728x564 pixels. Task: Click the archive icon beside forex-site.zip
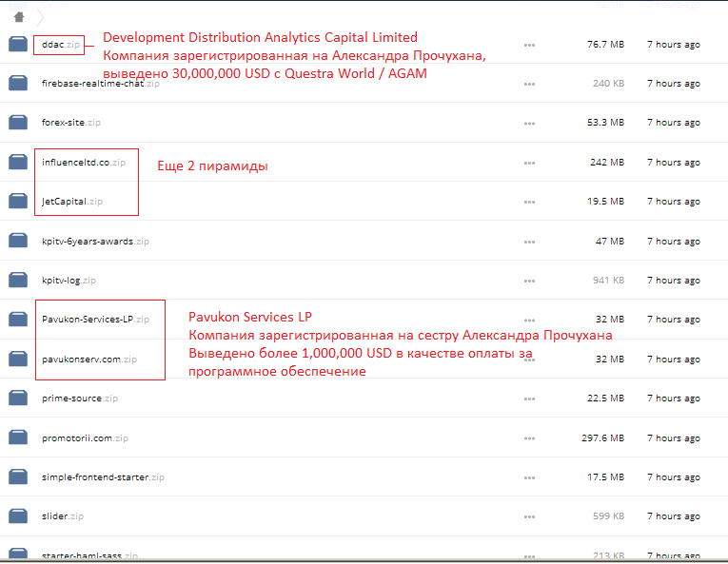coord(18,122)
